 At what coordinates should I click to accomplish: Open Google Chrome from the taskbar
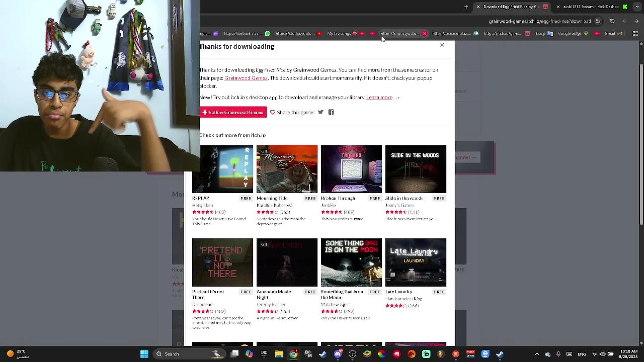click(x=293, y=354)
